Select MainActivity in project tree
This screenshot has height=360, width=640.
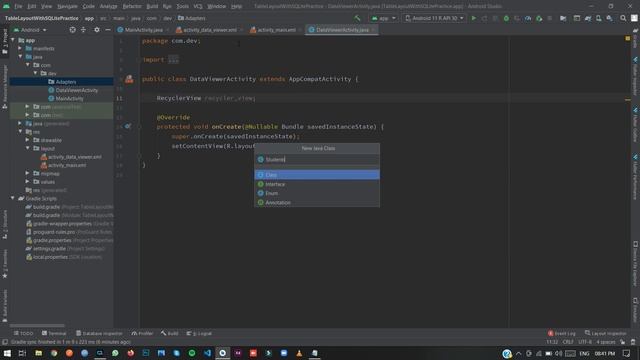click(x=69, y=98)
